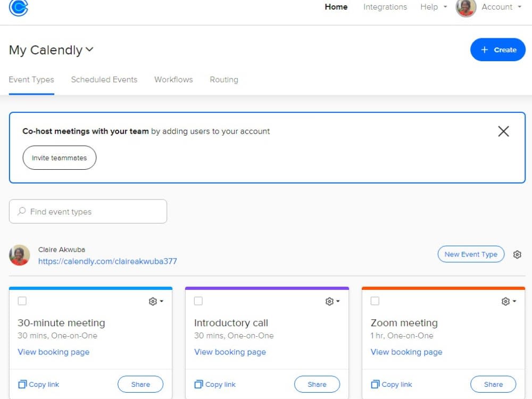Go to Integrations page

pyautogui.click(x=385, y=7)
